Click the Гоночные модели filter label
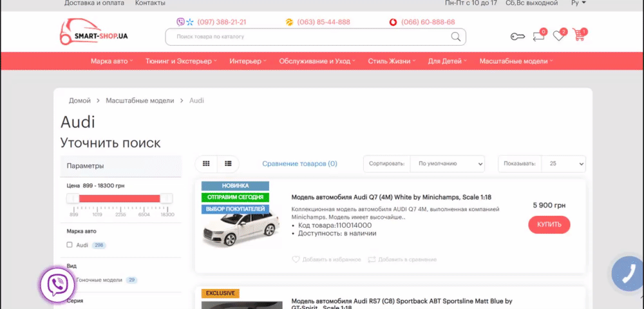644x309 pixels. pos(99,280)
